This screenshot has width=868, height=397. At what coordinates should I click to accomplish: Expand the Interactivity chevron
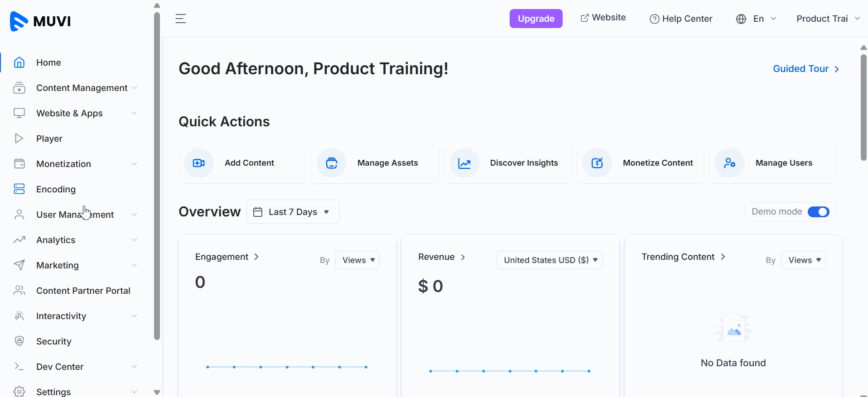click(135, 316)
